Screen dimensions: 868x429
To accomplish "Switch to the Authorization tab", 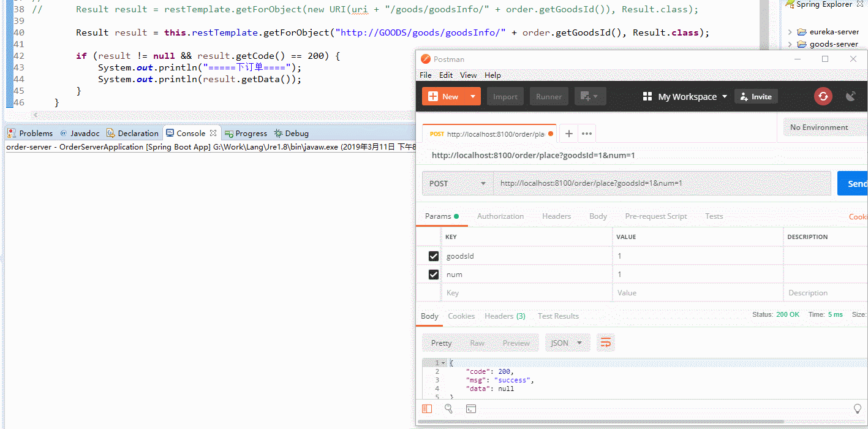I will 500,216.
